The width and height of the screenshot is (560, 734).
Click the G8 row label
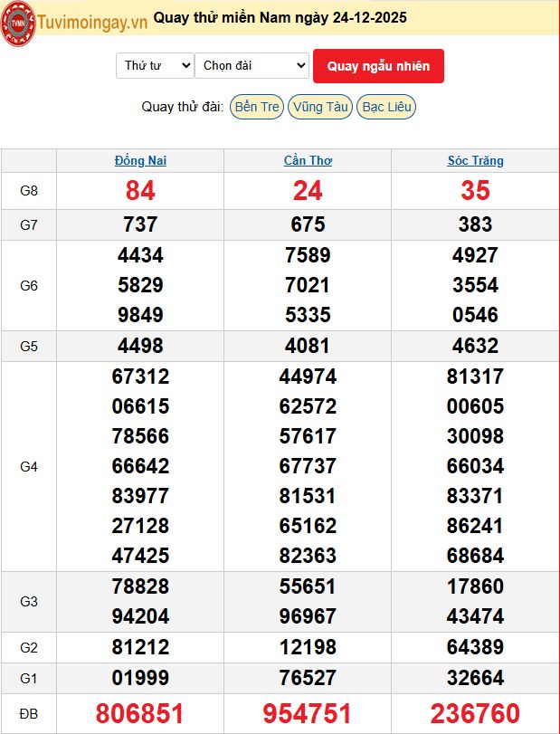tap(29, 191)
